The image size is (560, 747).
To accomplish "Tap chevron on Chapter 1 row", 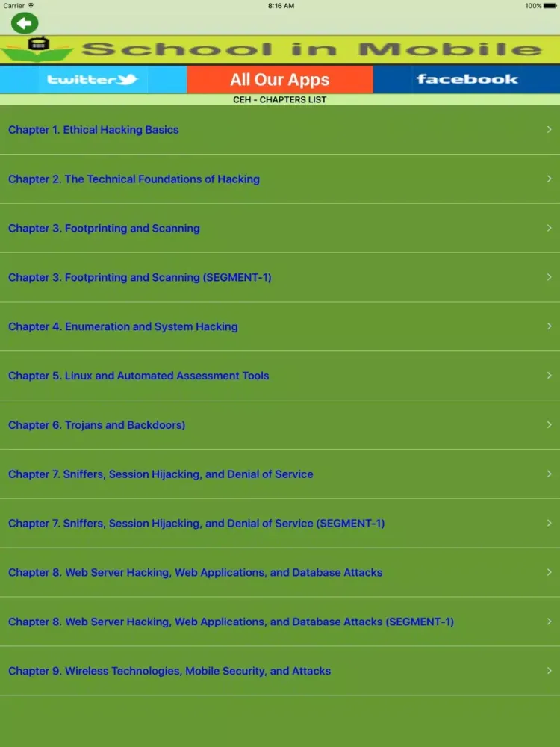I will (549, 129).
